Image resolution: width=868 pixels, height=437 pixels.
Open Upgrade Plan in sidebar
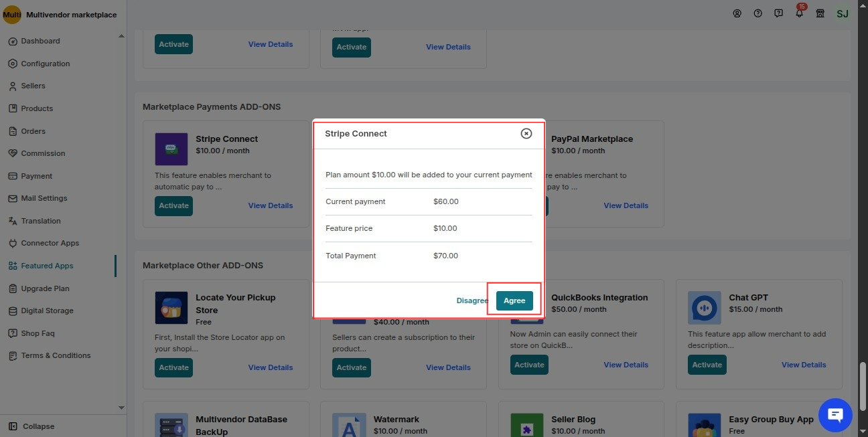click(45, 288)
